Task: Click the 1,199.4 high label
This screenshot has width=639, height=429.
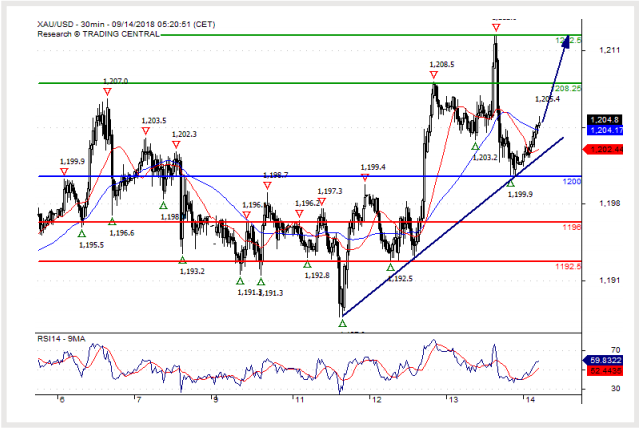Action: 373,167
